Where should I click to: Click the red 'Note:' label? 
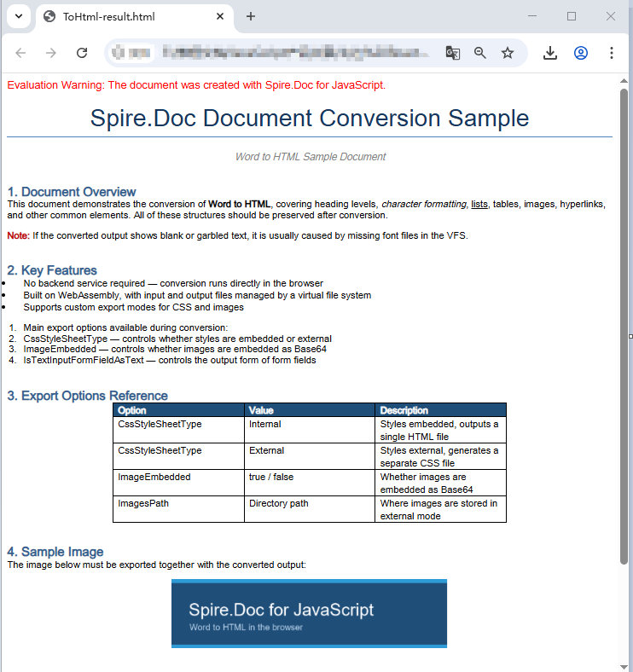[x=19, y=235]
